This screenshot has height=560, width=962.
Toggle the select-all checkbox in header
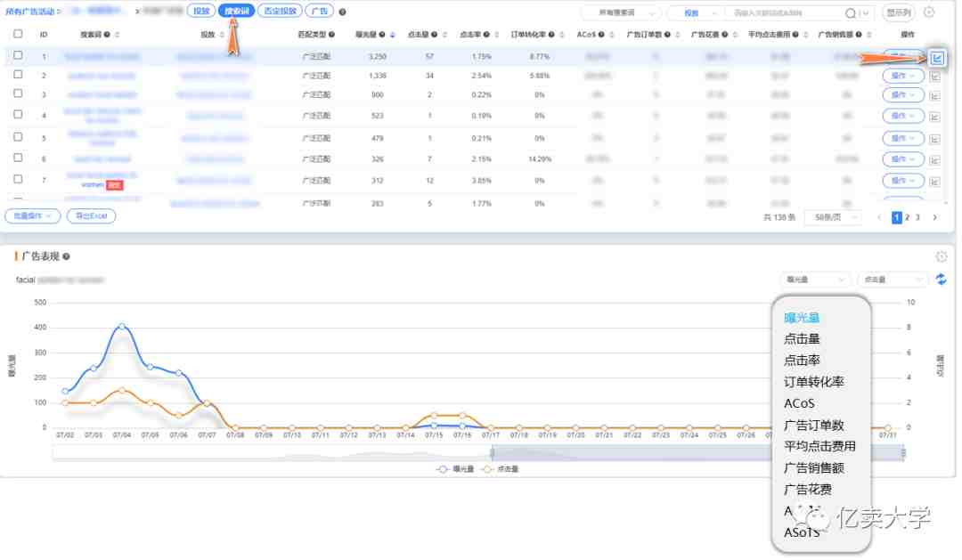pyautogui.click(x=18, y=34)
